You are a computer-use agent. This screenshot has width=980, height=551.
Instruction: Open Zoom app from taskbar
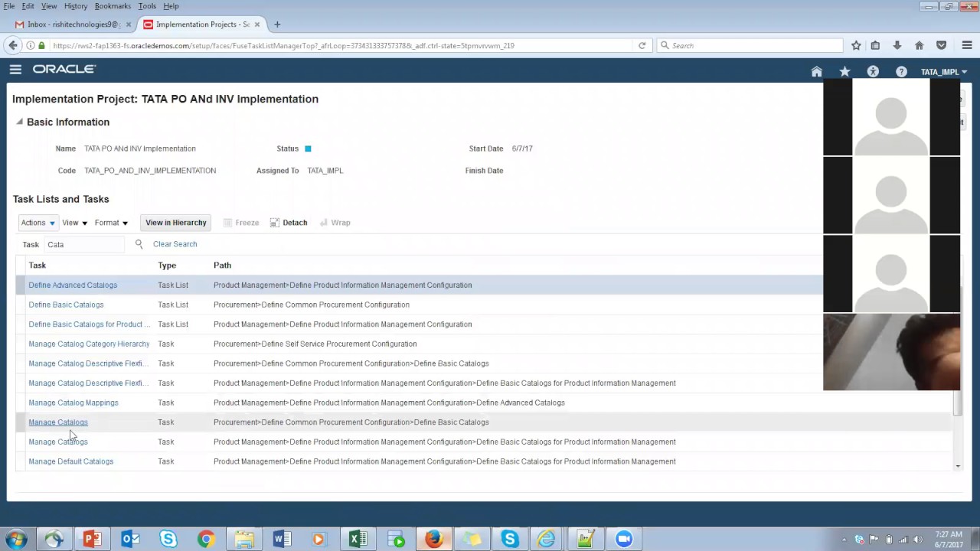point(624,540)
